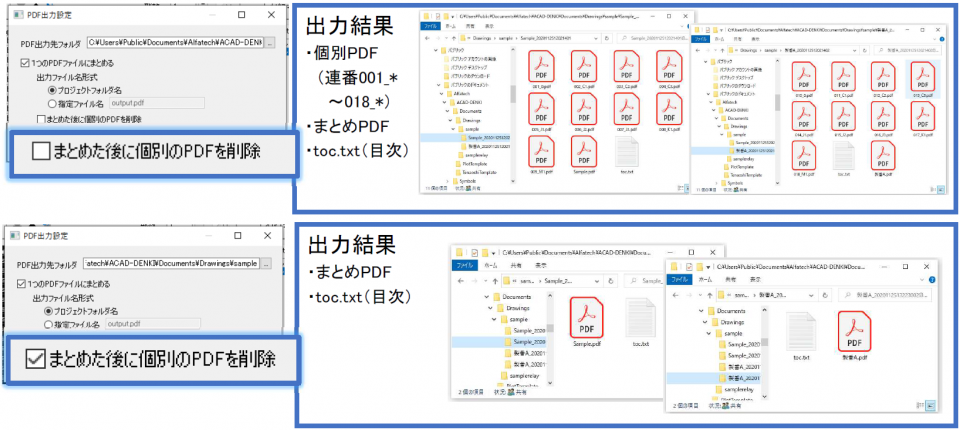The image size is (960, 430).
Task: Select the 008_K1.pdf file icon
Action: tap(669, 109)
